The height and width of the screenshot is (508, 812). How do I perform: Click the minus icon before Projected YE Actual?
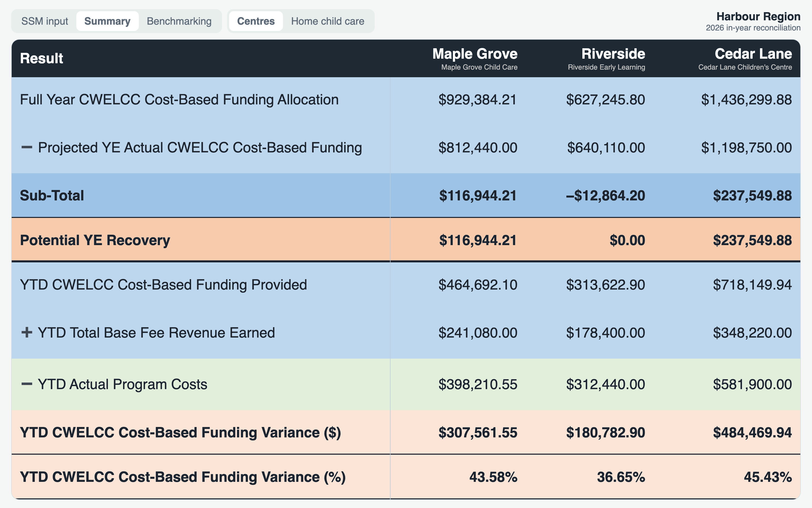click(26, 148)
